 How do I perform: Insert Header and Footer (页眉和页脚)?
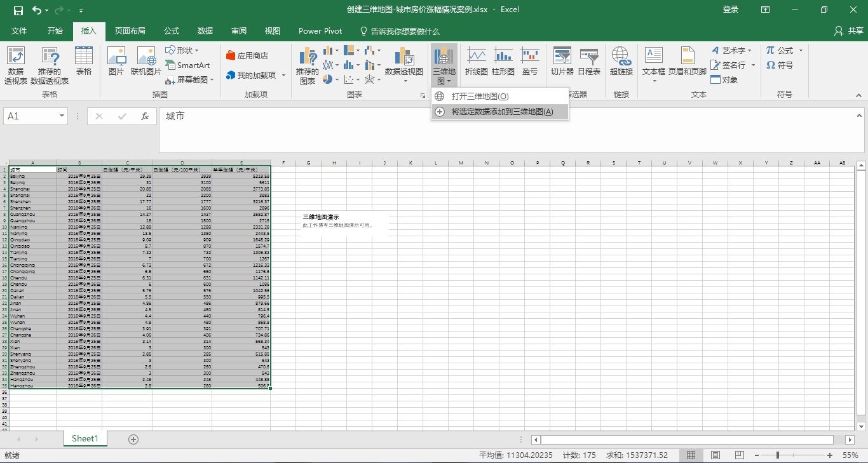coord(687,62)
